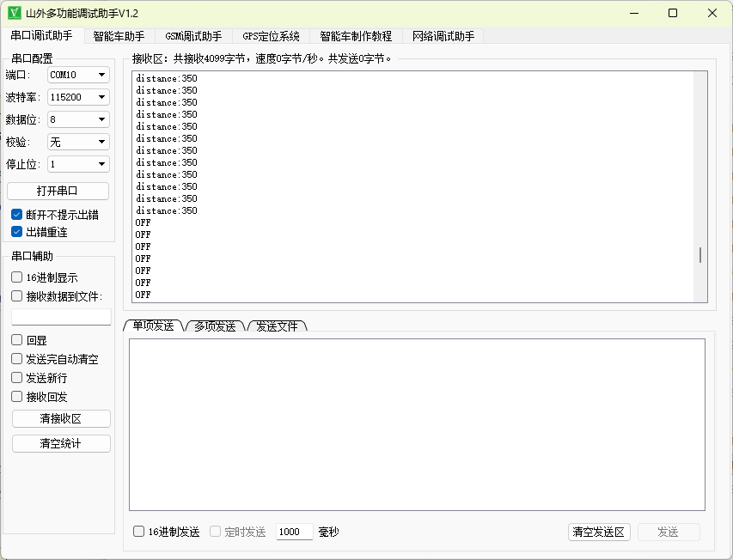Open the 网络调试助手 tab
Screen dimensions: 733x560
pyautogui.click(x=443, y=36)
